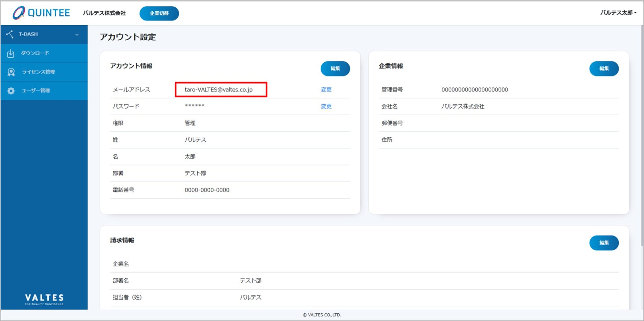Click the User management gear icon
The width and height of the screenshot is (644, 321).
[11, 91]
